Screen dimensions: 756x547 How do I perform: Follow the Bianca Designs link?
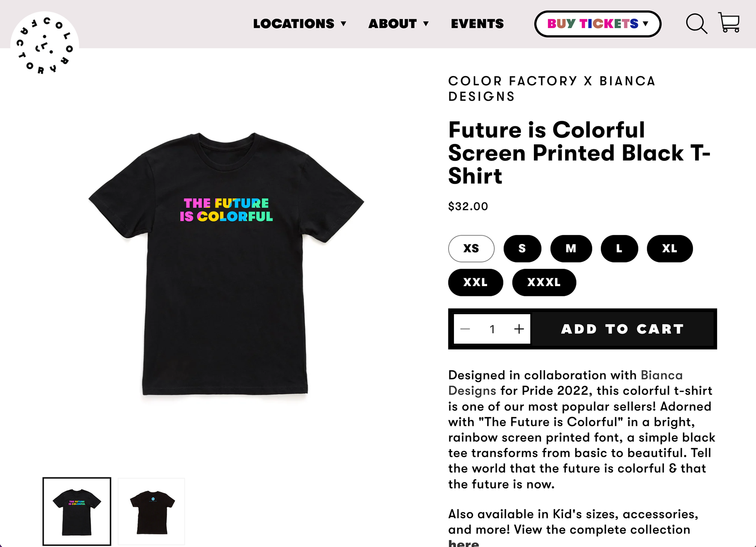pos(661,375)
